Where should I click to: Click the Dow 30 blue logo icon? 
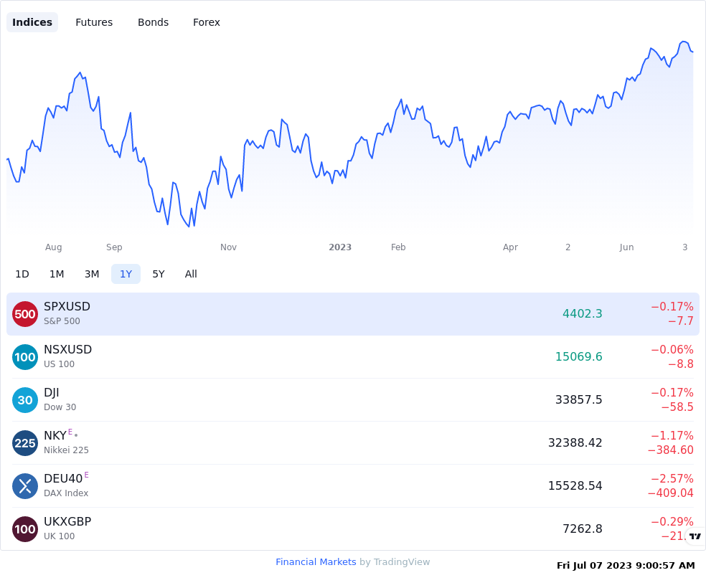click(x=25, y=400)
